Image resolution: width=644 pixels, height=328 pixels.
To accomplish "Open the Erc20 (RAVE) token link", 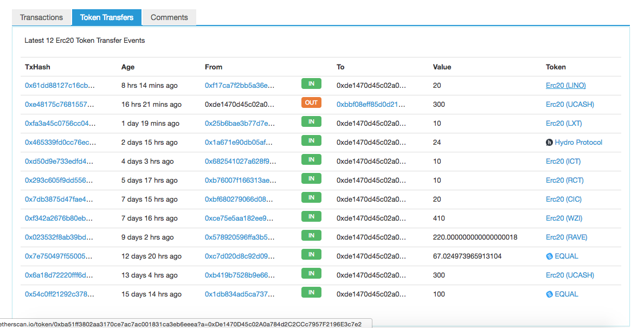I will click(566, 237).
